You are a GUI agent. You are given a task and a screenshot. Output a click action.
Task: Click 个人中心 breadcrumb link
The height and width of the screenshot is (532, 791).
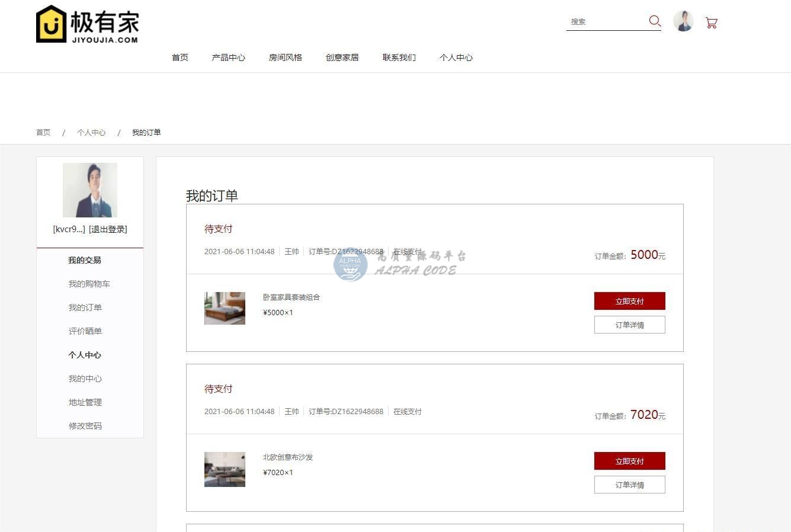pyautogui.click(x=91, y=132)
